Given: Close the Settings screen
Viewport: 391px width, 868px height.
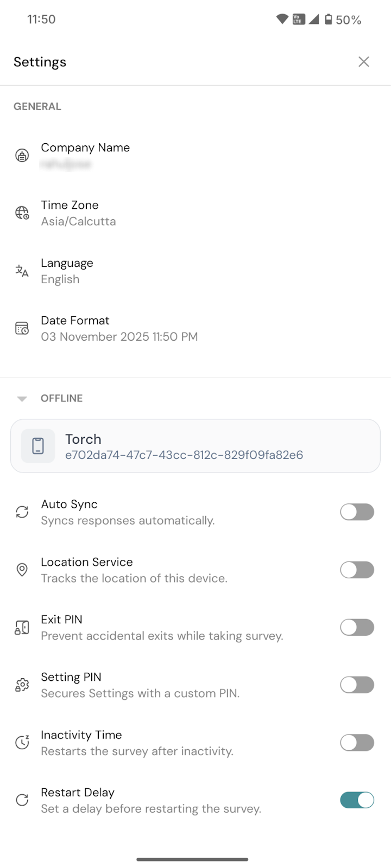Looking at the screenshot, I should [x=364, y=62].
